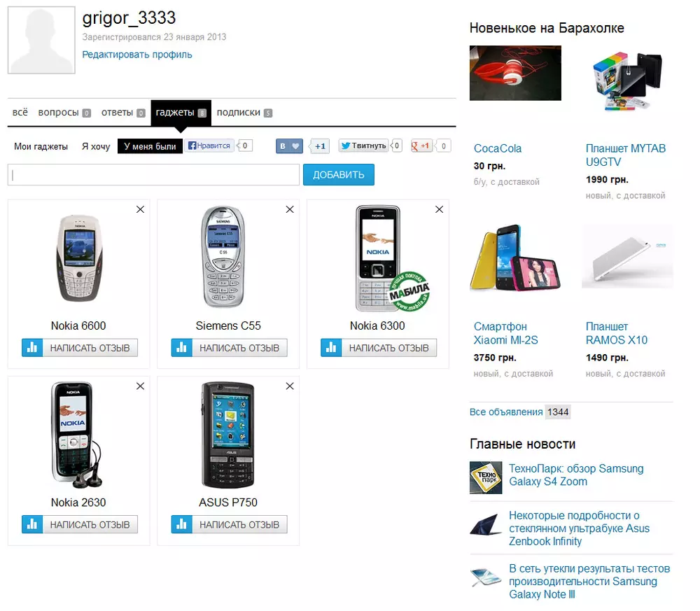Click the red Google +1 button

421,146
